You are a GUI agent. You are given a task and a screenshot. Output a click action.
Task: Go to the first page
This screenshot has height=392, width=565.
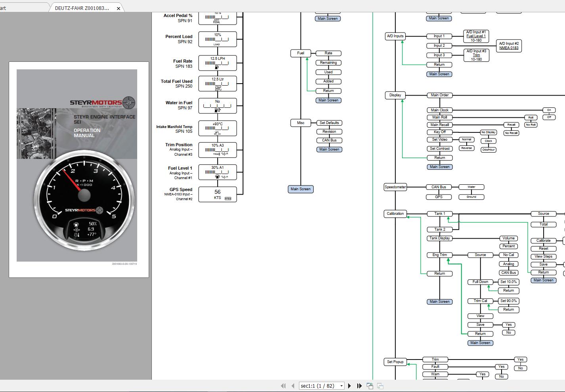click(283, 386)
